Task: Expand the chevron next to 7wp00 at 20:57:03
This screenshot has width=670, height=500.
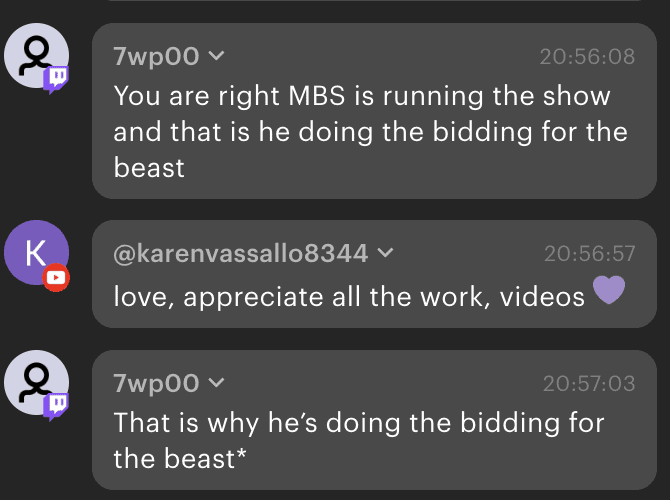Action: 216,382
